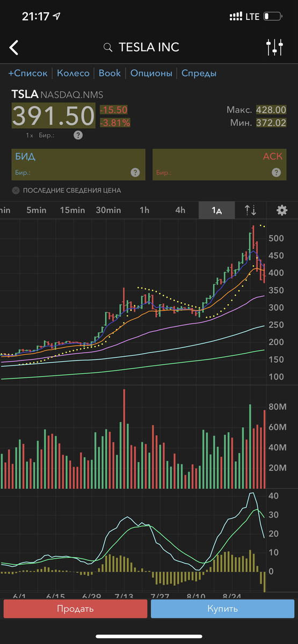Tap the up-down arrows chart comparison icon

coord(251,210)
